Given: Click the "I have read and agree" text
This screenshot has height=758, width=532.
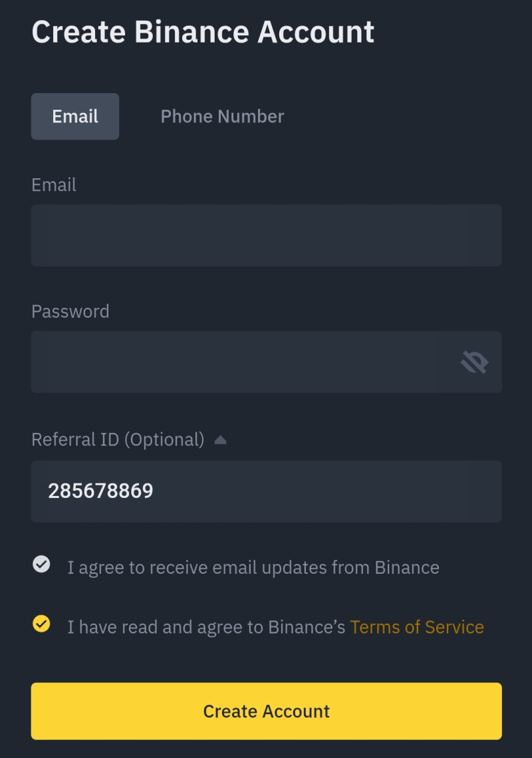Looking at the screenshot, I should coord(166,627).
